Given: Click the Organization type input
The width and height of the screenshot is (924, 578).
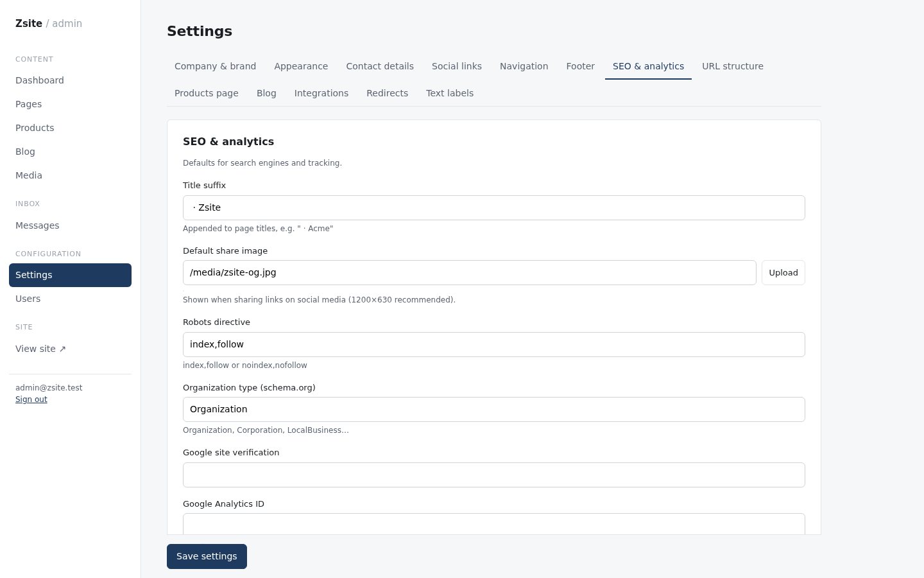Looking at the screenshot, I should pyautogui.click(x=494, y=409).
